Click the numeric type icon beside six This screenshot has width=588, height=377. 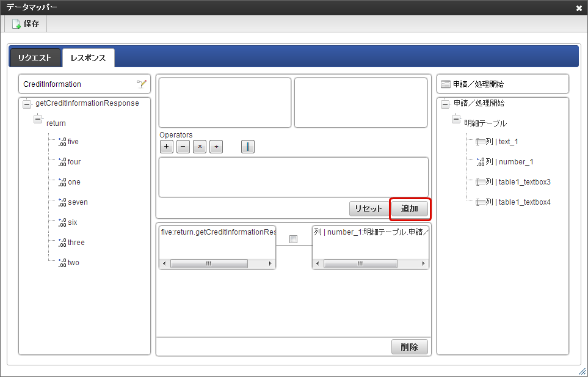(x=62, y=223)
